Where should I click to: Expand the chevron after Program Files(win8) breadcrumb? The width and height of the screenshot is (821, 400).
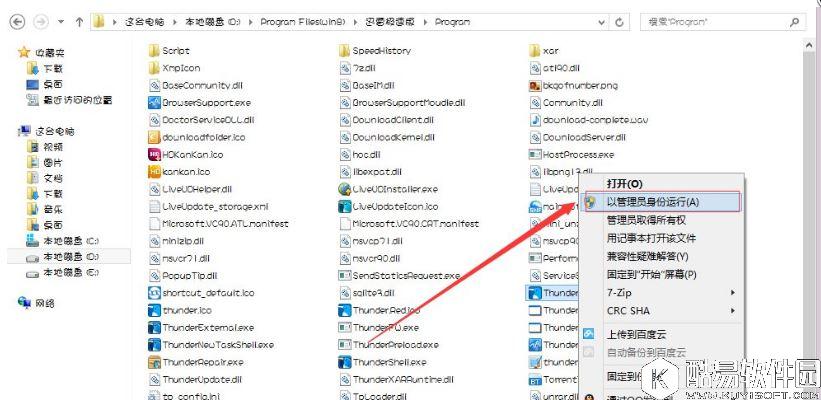[356, 22]
